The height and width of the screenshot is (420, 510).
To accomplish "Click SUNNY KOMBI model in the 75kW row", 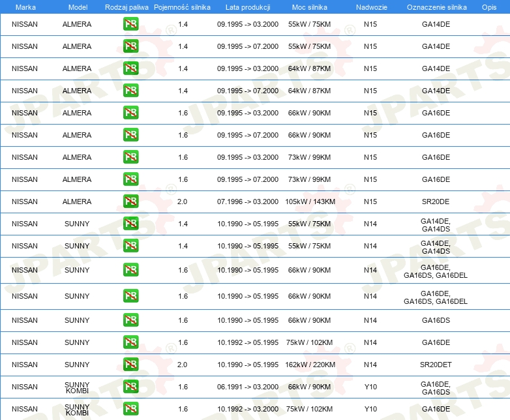I will [x=77, y=410].
